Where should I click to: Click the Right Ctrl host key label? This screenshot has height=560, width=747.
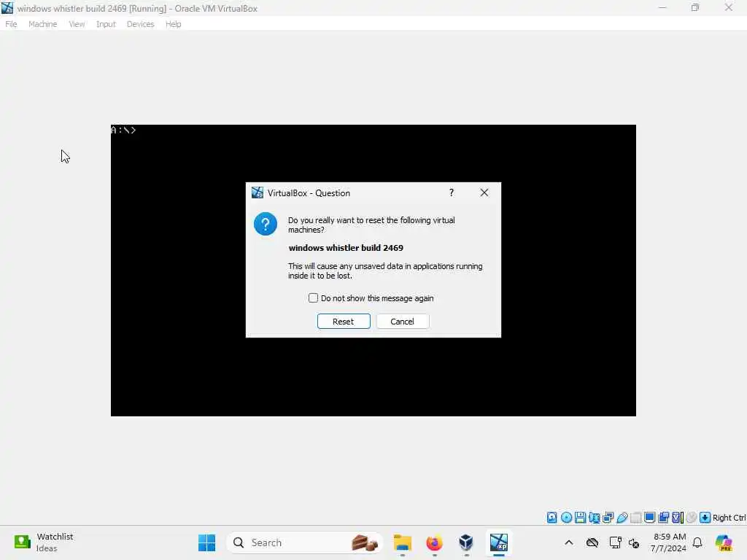[x=729, y=518]
